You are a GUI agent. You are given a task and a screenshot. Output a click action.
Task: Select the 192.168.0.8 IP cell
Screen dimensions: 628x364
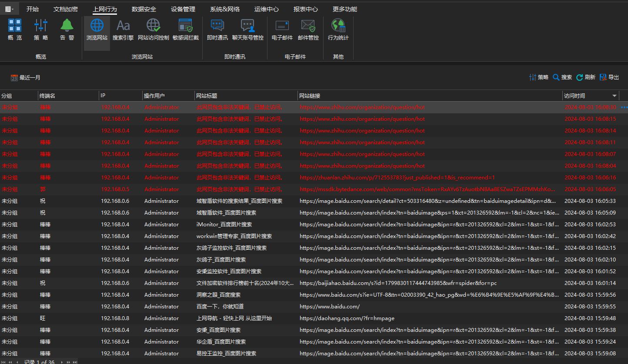click(x=120, y=318)
